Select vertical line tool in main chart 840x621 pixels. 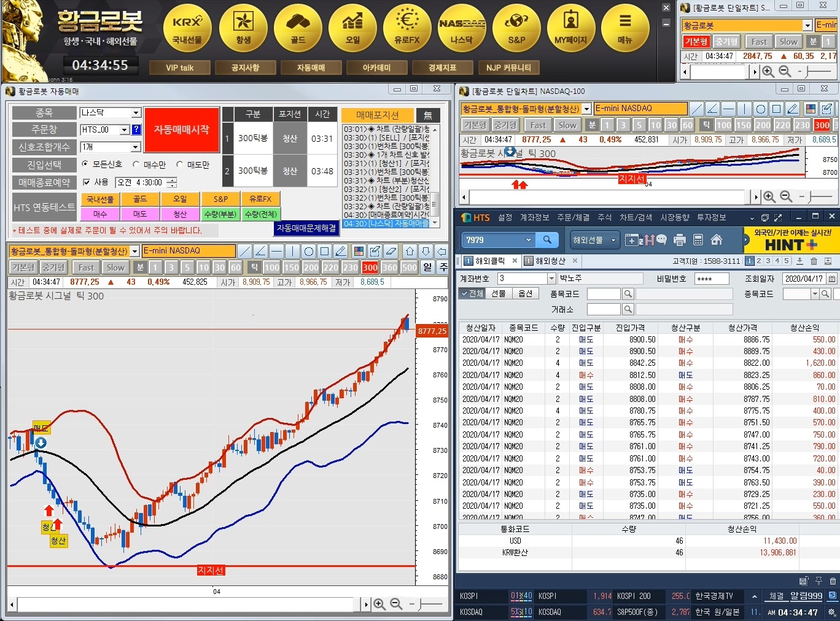point(292,251)
